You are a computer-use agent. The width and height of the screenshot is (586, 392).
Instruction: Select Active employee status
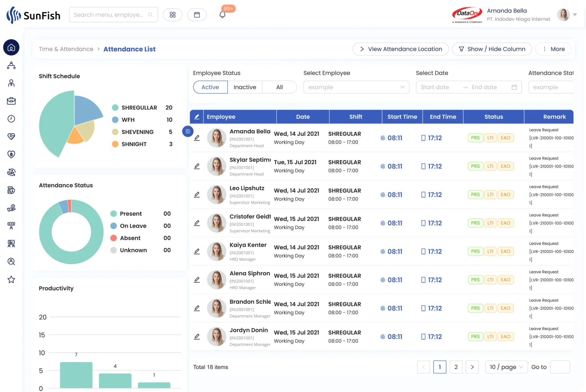(210, 87)
